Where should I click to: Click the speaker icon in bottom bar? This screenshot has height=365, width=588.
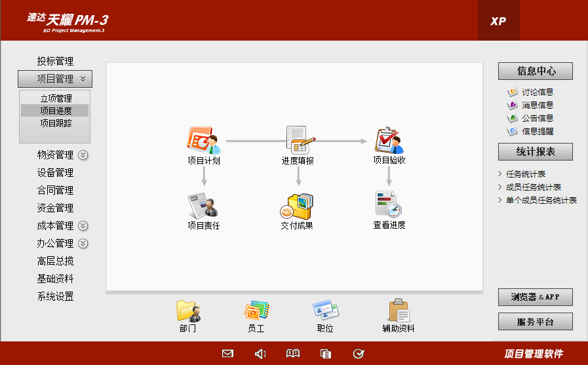tap(260, 354)
